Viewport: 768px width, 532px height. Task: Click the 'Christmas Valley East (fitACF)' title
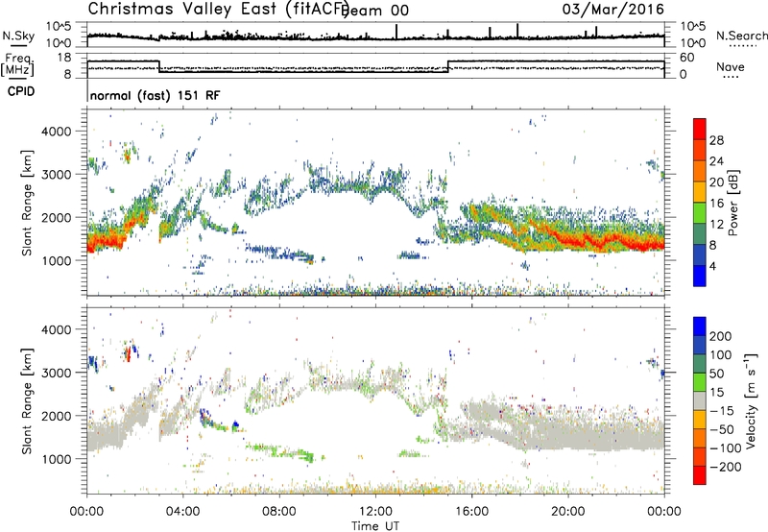click(x=219, y=9)
